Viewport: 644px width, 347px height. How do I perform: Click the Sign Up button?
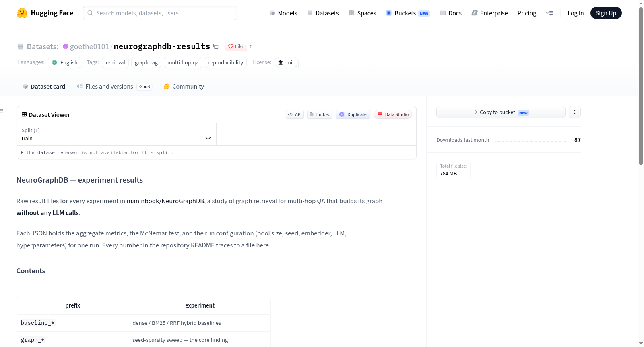point(606,13)
